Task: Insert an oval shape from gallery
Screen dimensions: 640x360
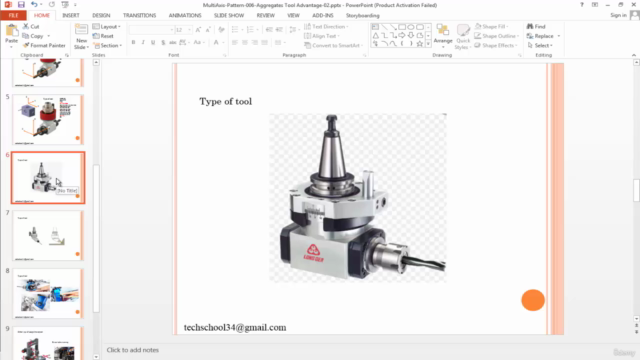Action: pos(411,27)
